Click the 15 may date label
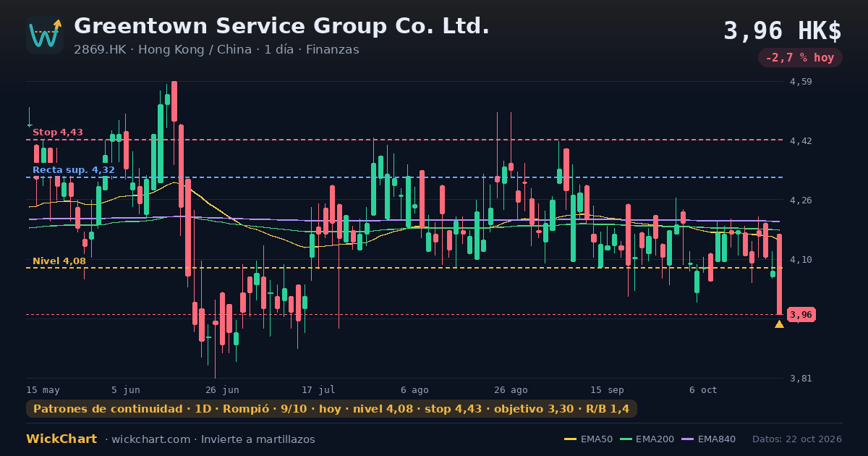Screen dimensions: 868x456 [43, 390]
